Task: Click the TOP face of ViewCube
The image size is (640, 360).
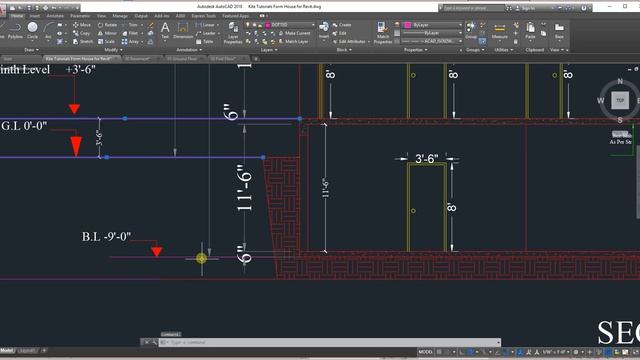Action: coord(620,100)
